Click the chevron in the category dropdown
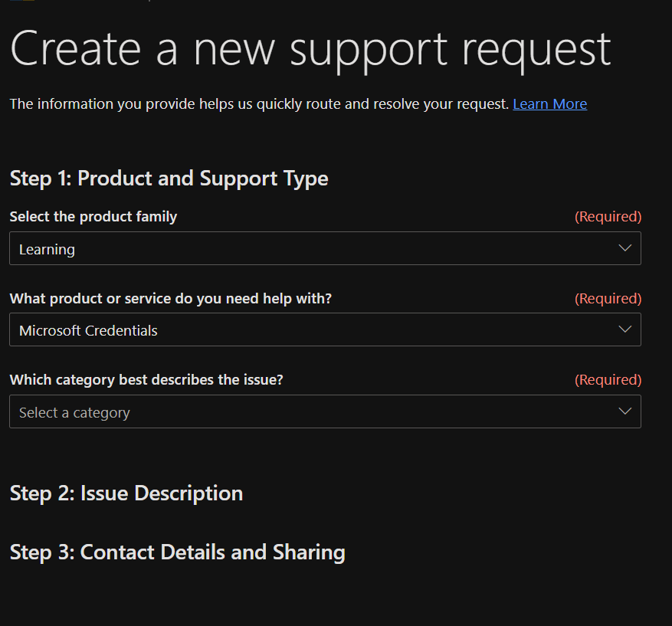The height and width of the screenshot is (626, 672). [x=624, y=411]
